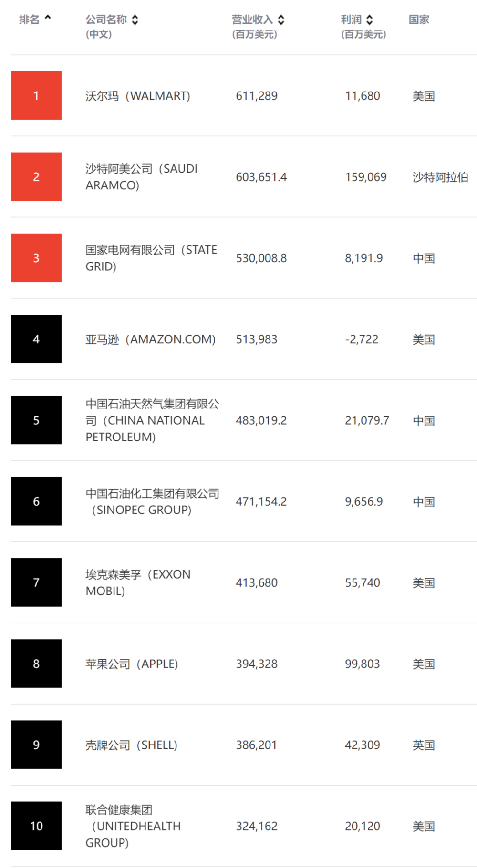The image size is (477, 868).
Task: Click the sort arrows beside 营业收入
Action: pyautogui.click(x=281, y=20)
